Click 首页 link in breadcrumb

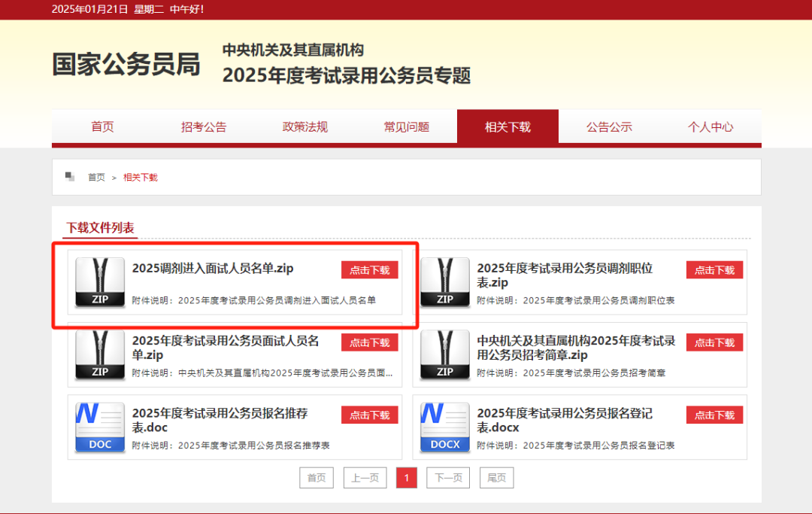pyautogui.click(x=96, y=178)
